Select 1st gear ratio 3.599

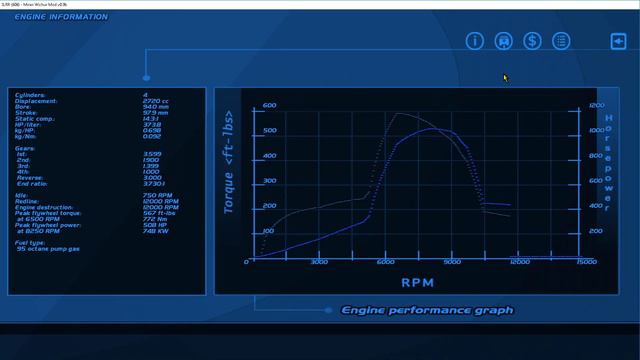pyautogui.click(x=152, y=154)
